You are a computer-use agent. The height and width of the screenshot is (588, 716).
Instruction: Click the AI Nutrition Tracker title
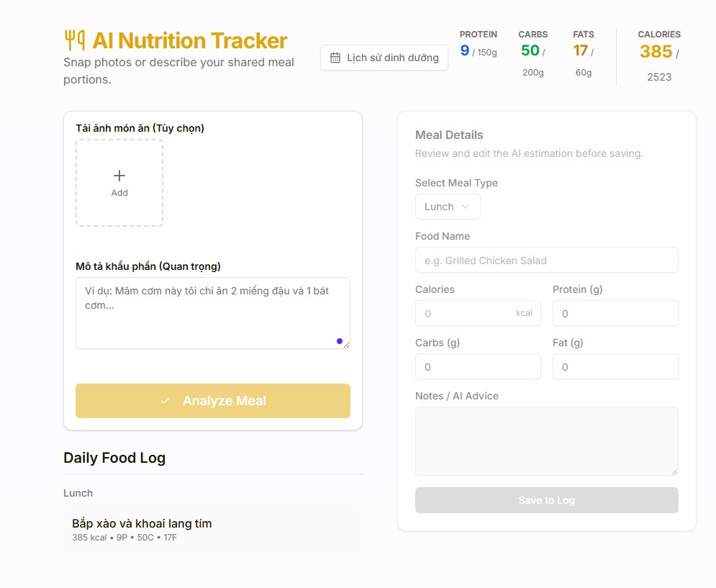coord(190,40)
